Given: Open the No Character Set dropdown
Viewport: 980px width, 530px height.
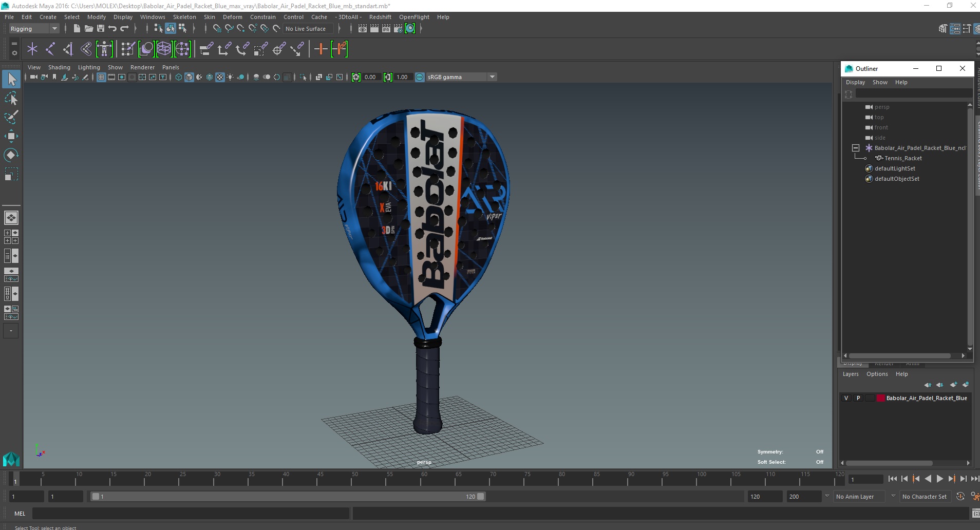Looking at the screenshot, I should 925,497.
